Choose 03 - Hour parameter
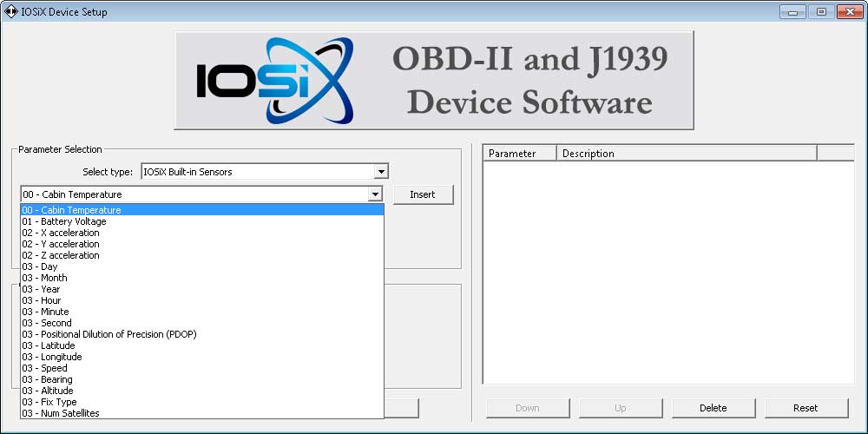868x434 pixels. click(202, 300)
